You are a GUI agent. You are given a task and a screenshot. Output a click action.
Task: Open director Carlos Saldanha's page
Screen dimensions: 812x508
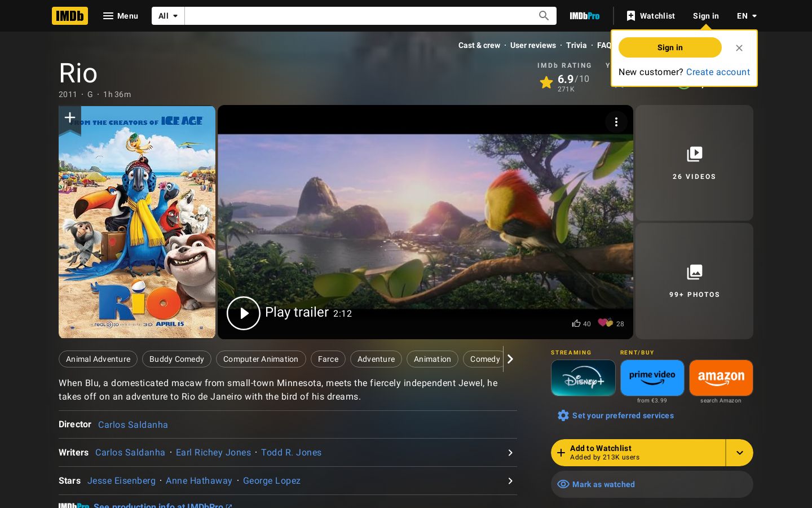[133, 424]
